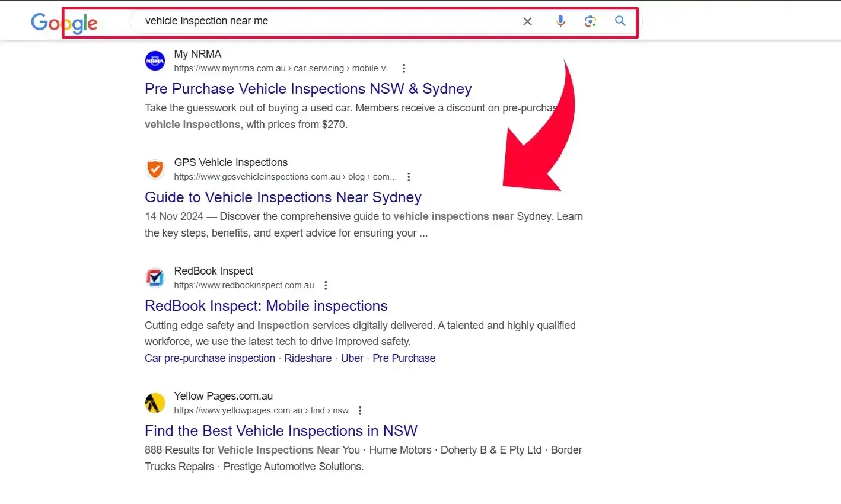Open Pre Purchase Vehicle Inspections NSW & Sydney
Viewport: 841px width, 504px height.
[308, 89]
